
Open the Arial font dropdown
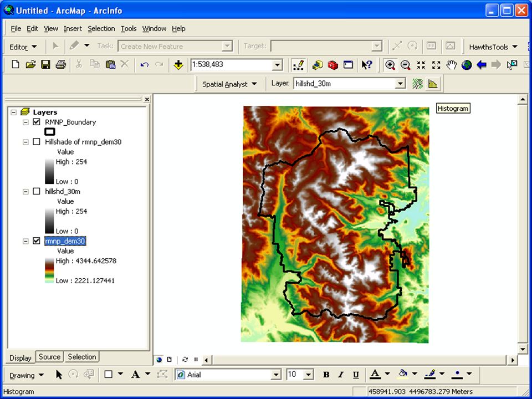coord(276,375)
